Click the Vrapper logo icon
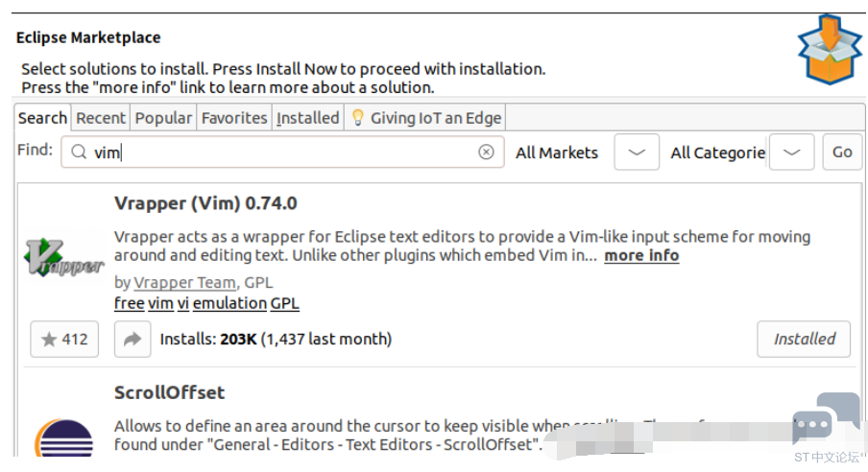868x472 pixels. (x=63, y=258)
